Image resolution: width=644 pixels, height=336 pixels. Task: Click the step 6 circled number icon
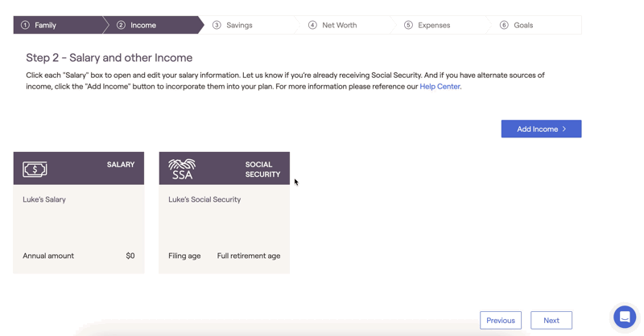[x=504, y=25]
